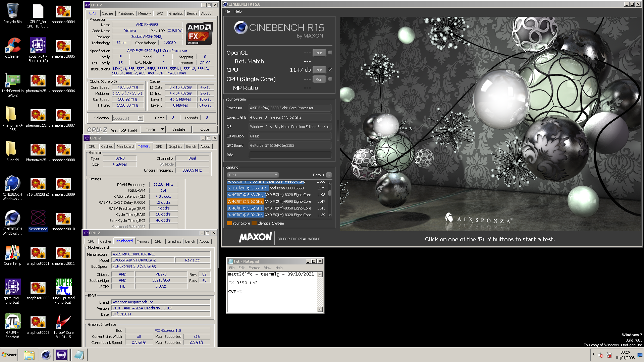
Task: Open Notepad Format menu
Action: point(254,268)
